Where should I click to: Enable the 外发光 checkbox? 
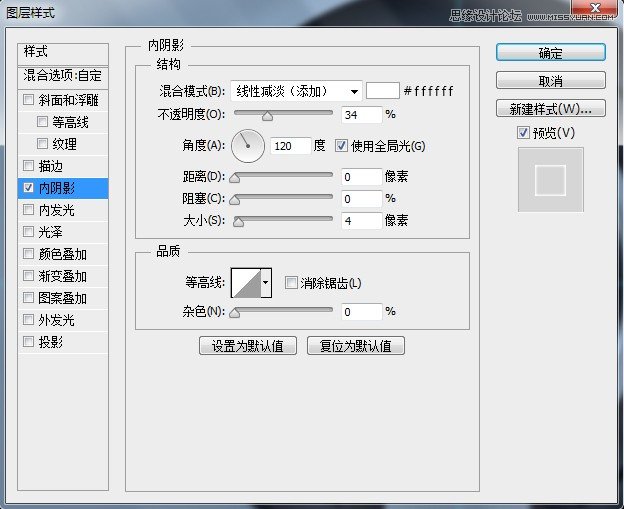coord(28,319)
